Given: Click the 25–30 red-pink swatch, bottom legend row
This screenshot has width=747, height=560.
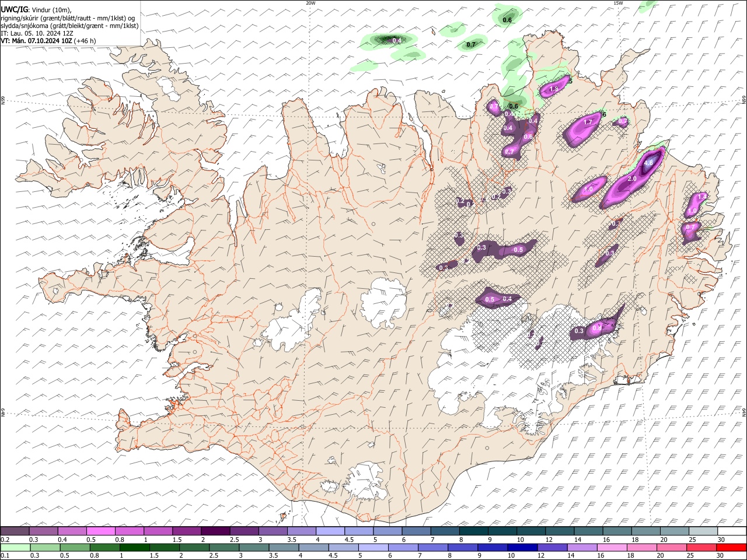Looking at the screenshot, I should (x=701, y=547).
